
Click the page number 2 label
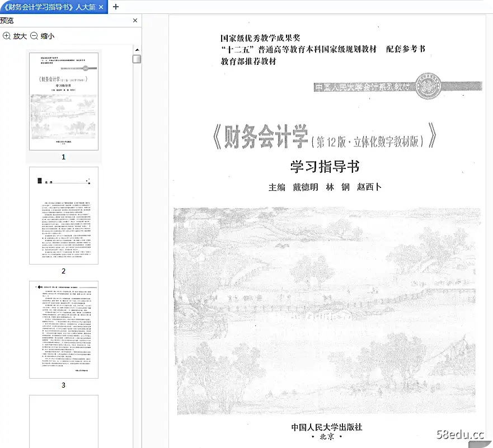tap(63, 271)
